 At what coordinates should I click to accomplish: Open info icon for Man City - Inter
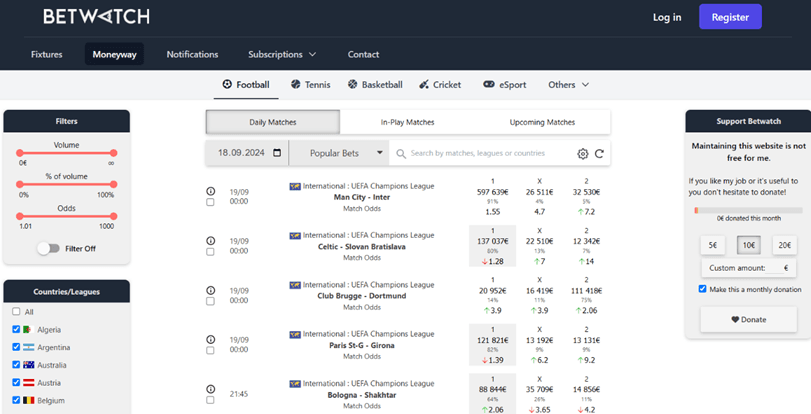click(211, 191)
